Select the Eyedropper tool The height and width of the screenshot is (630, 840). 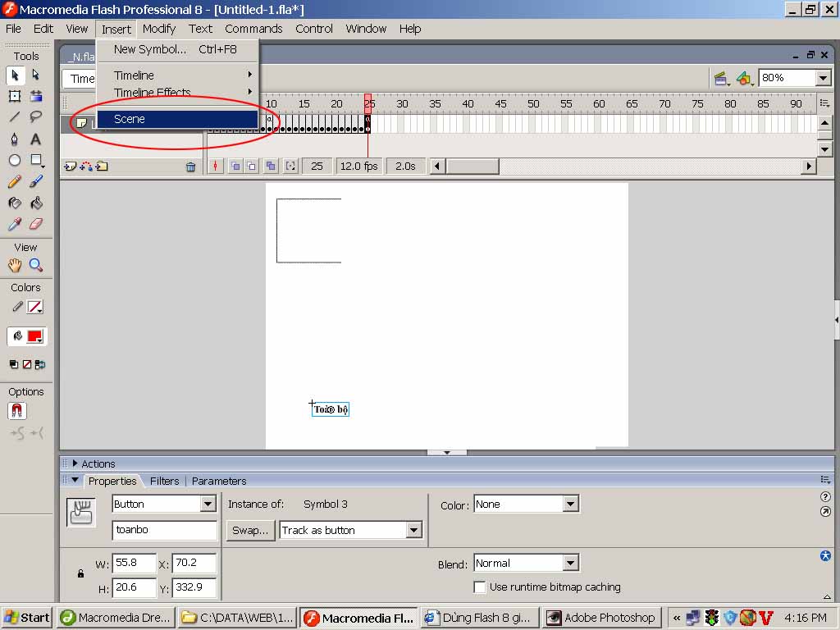coord(15,224)
